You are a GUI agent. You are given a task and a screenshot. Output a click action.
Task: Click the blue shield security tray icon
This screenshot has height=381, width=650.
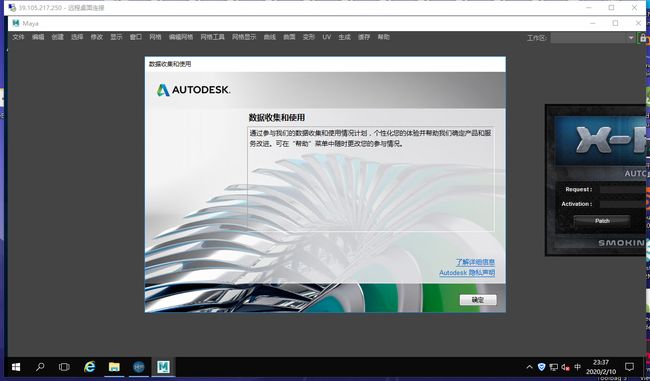pos(541,367)
